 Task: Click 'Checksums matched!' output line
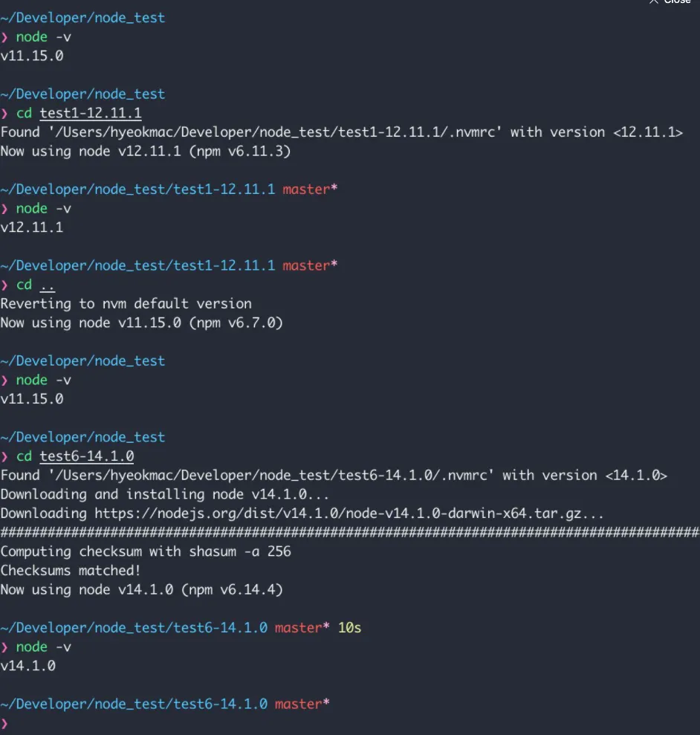[71, 571]
